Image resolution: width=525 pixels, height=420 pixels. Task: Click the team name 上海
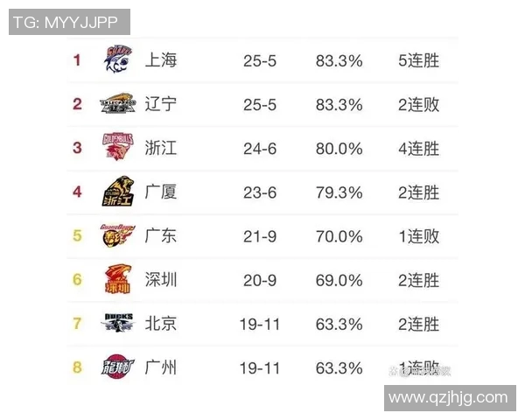(x=160, y=60)
